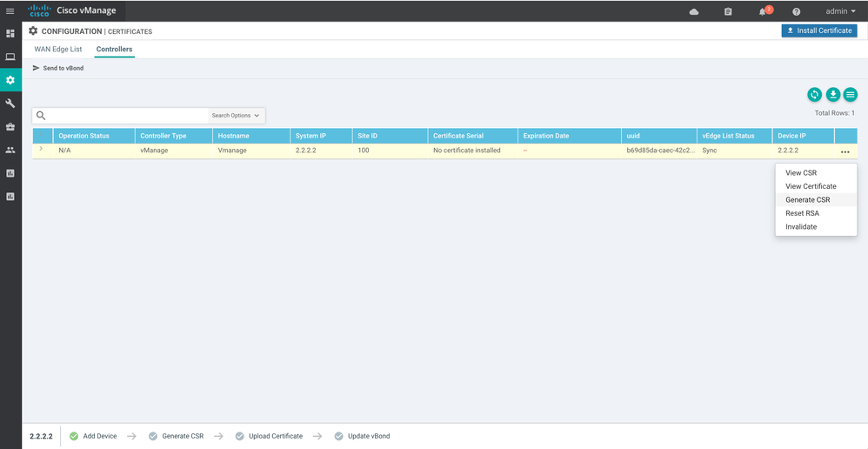Viewport: 868px width, 449px height.
Task: Select Configuration gear icon in sidebar
Action: 10,80
